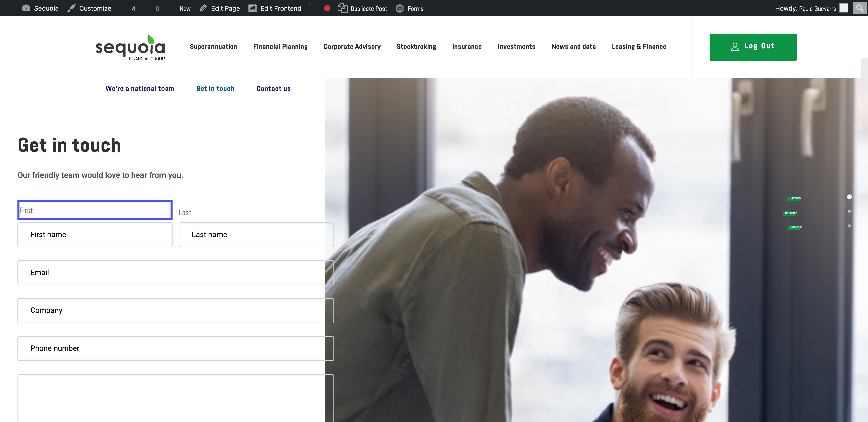Click New in the admin bar
Screen dimensions: 868x422
[x=185, y=9]
